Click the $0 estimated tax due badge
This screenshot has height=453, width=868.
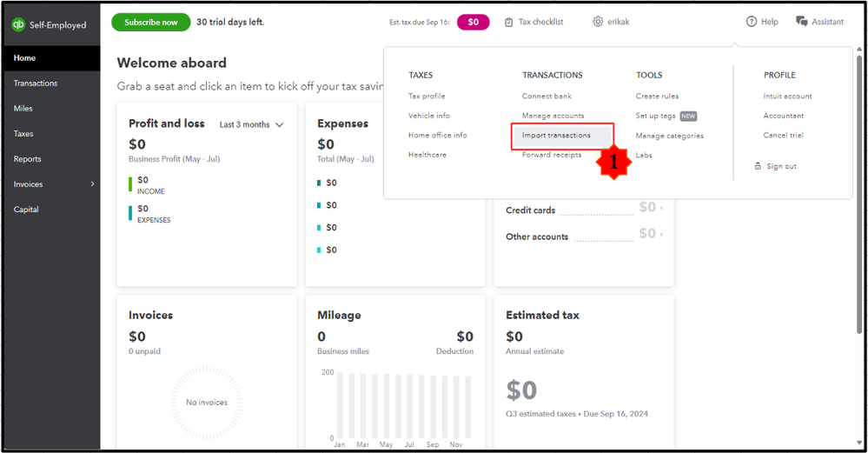[x=473, y=22]
